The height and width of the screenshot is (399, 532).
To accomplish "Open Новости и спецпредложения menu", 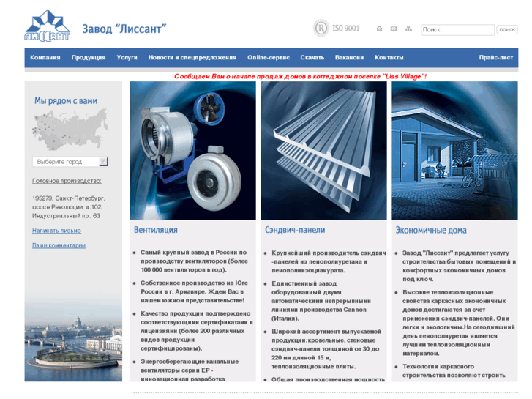I will pyautogui.click(x=192, y=57).
